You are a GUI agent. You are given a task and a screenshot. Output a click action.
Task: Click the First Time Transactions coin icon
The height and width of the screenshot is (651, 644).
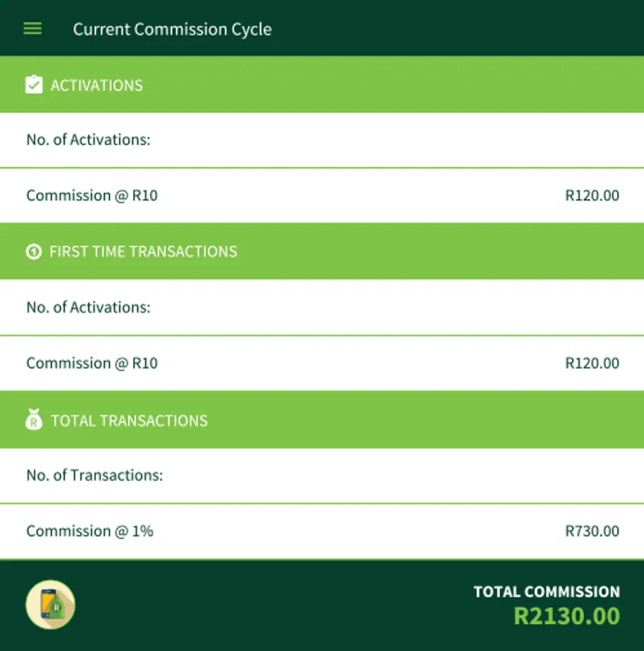coord(33,252)
